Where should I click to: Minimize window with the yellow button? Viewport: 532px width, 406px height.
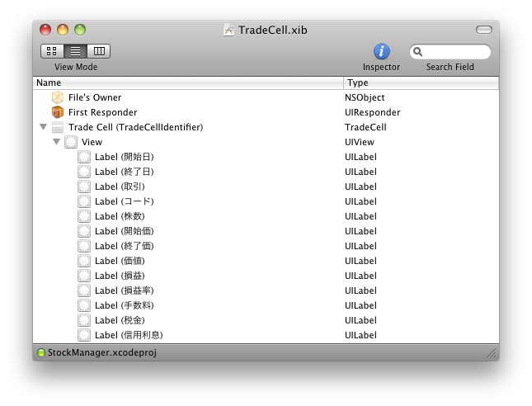[63, 30]
